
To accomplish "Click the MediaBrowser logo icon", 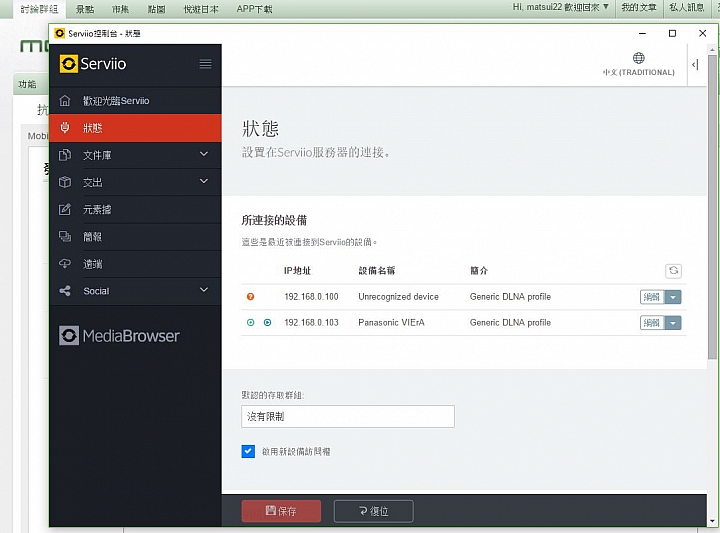I will click(x=69, y=336).
